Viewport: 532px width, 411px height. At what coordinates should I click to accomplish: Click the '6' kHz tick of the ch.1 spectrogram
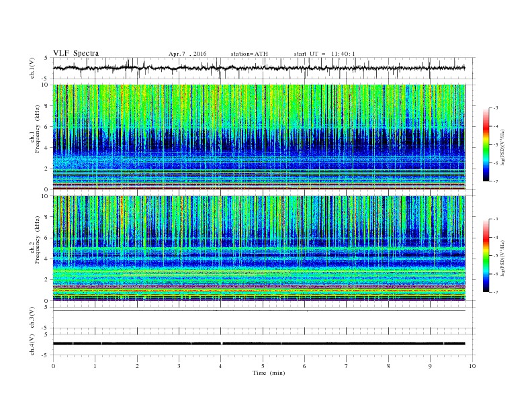[x=47, y=127]
